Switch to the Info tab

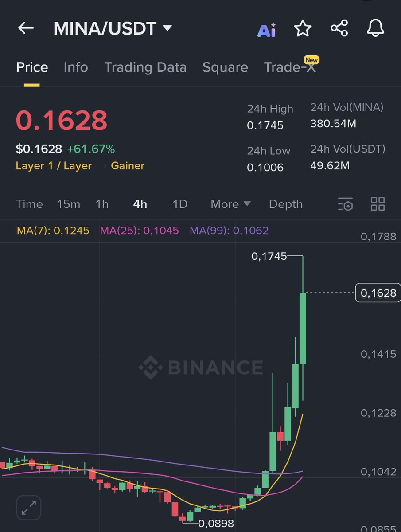76,67
